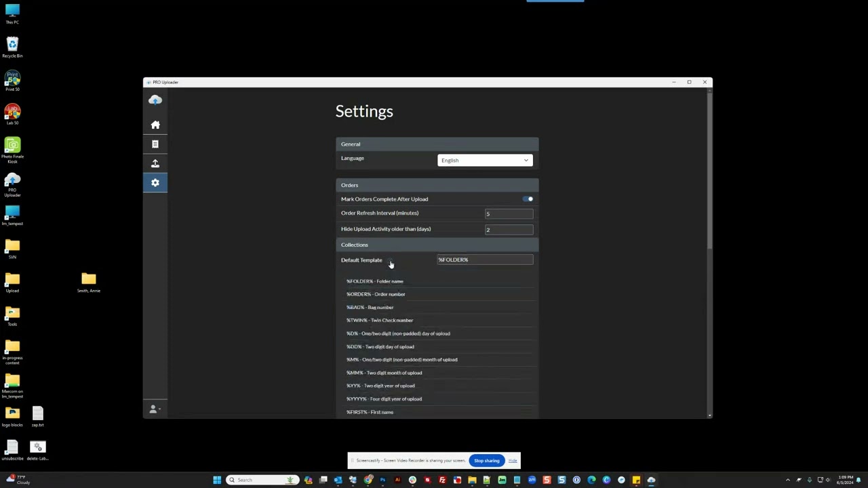Open the Tools folder on desktop
This screenshot has width=868, height=488.
12,315
